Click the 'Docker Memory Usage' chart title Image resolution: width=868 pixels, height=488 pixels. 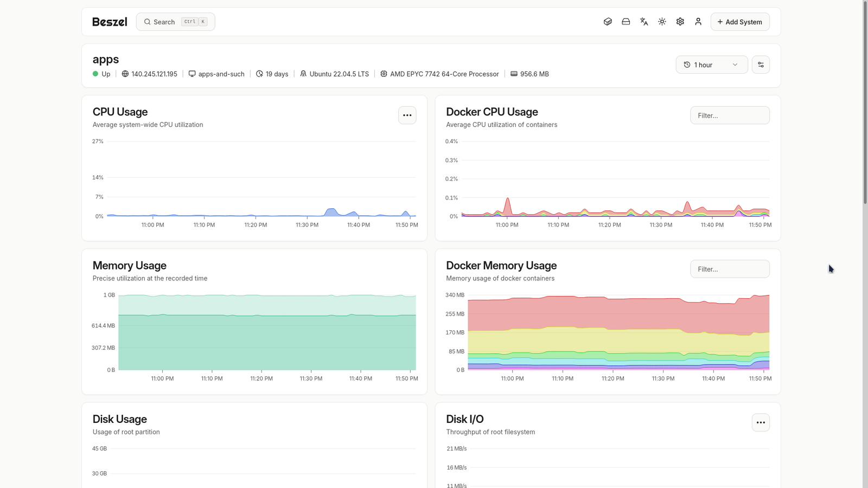coord(501,266)
